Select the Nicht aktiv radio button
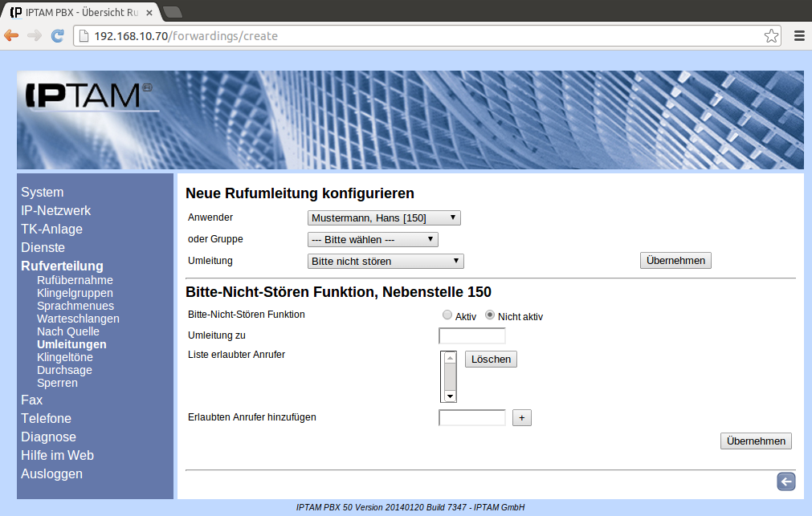This screenshot has height=516, width=812. 490,315
